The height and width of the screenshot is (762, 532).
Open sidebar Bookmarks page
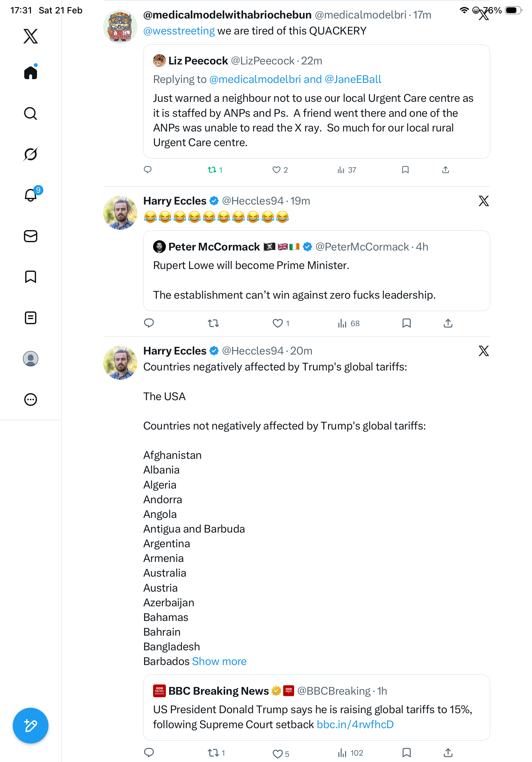coord(31,277)
